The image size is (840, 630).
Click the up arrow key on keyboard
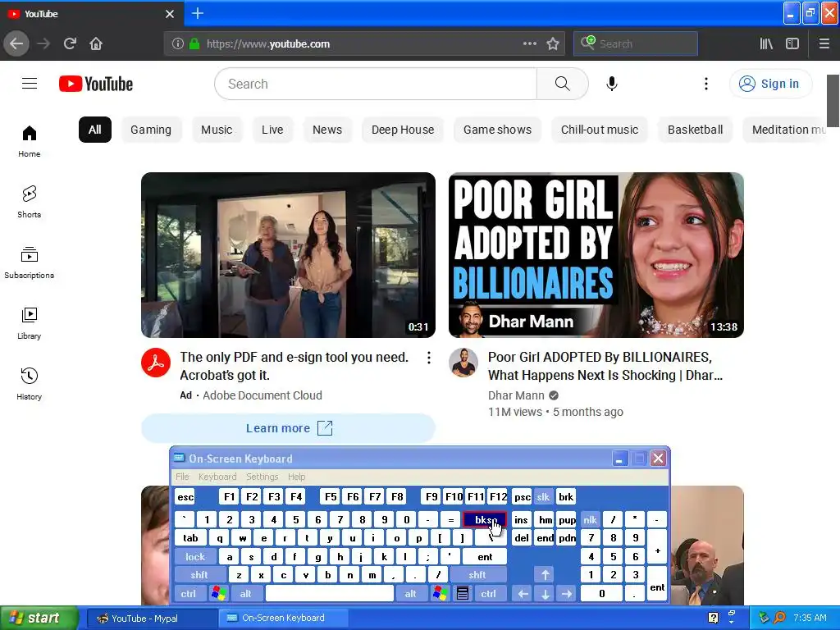[546, 575]
